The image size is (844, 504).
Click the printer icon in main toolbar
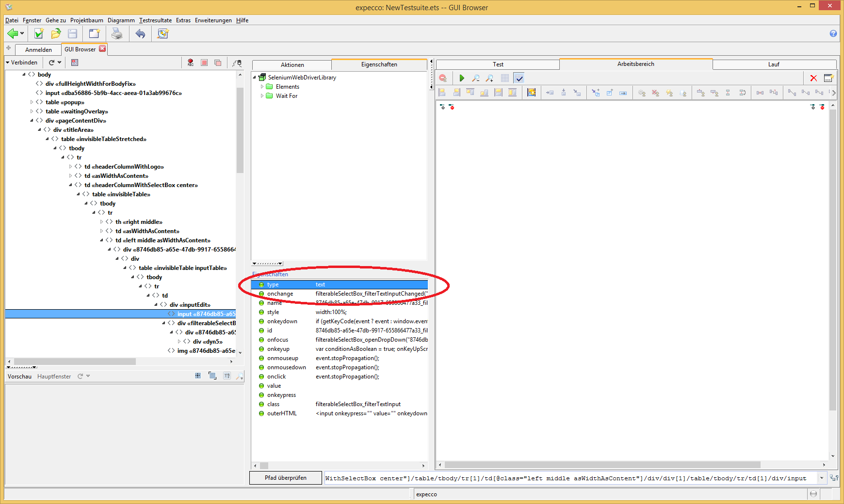pos(117,33)
